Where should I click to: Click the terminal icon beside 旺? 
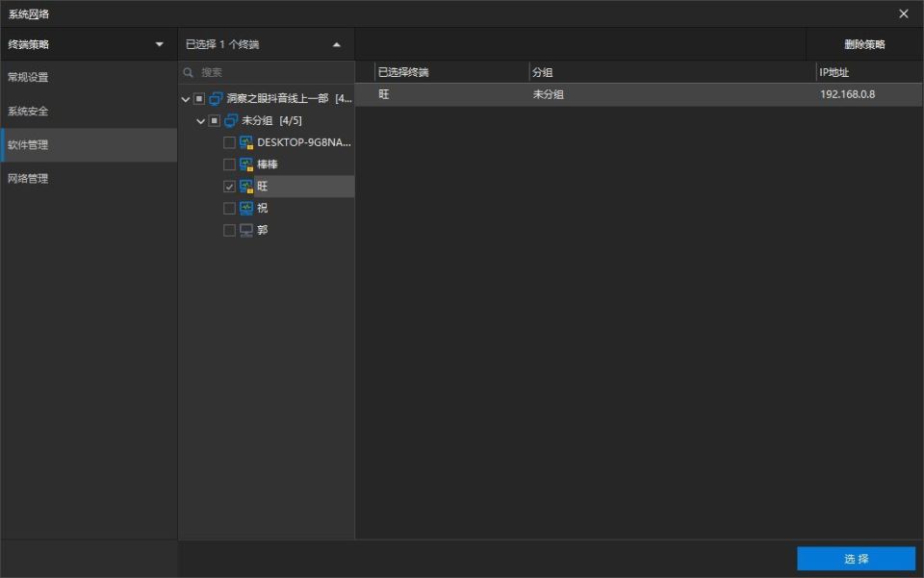click(x=246, y=187)
